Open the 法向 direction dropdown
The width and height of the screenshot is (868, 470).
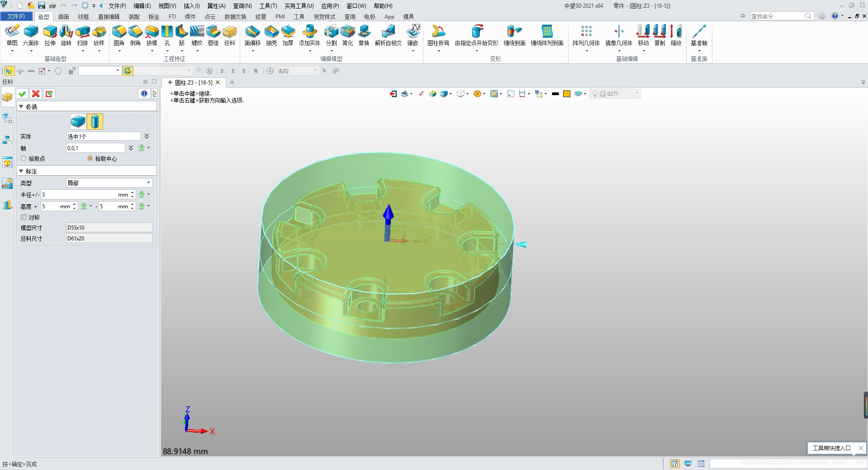(297, 71)
